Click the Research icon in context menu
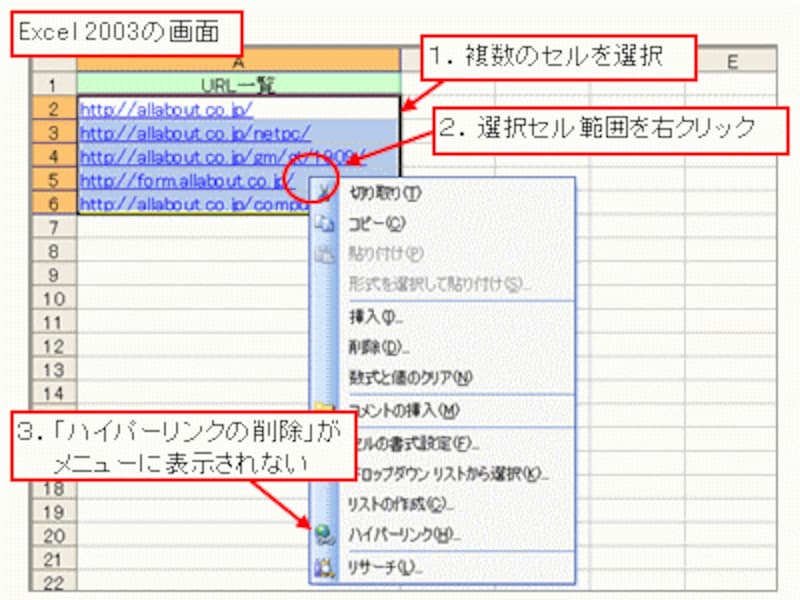 click(324, 567)
